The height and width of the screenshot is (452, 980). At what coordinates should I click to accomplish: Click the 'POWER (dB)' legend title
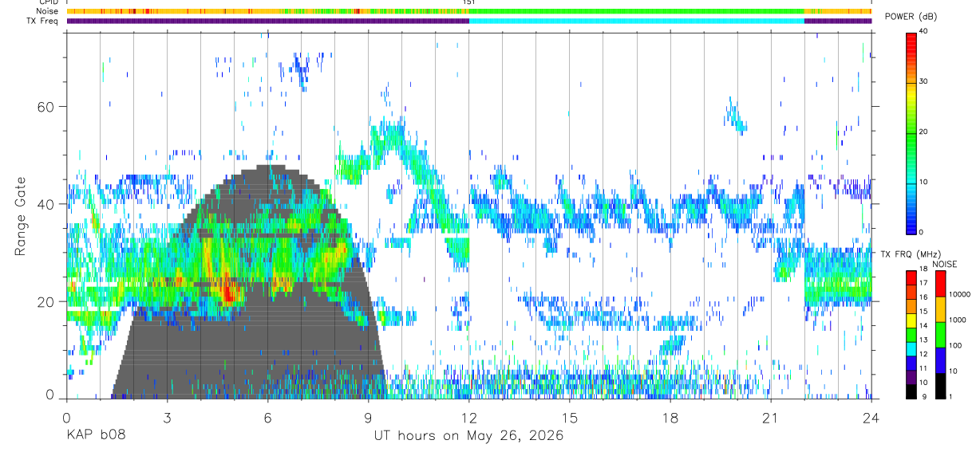(x=911, y=17)
